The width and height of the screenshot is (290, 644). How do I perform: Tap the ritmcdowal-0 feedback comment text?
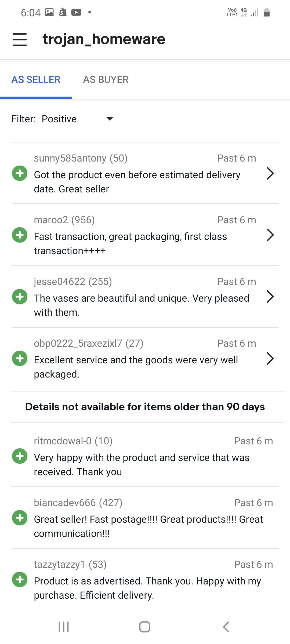(142, 465)
